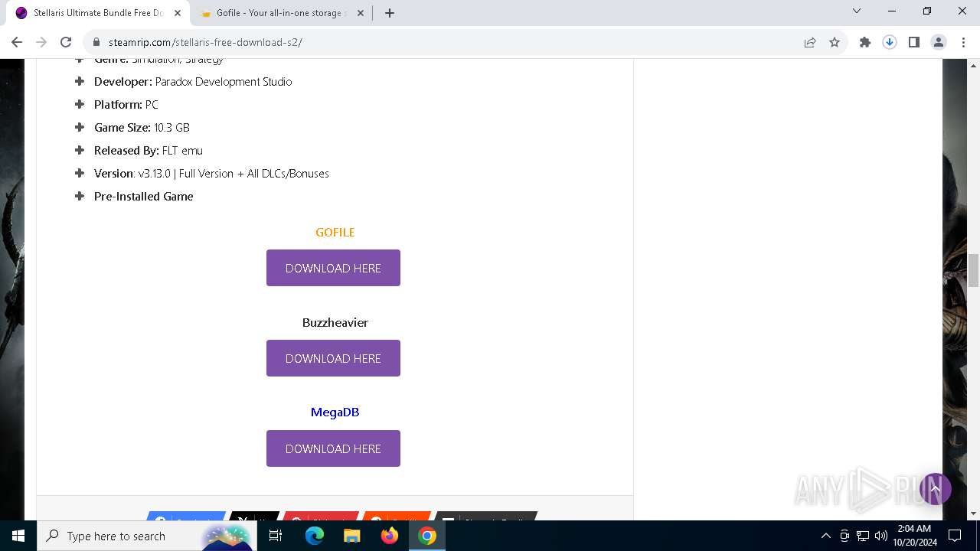Click the Version v3.13.0 line
Screen dimensions: 980x551
click(211, 173)
